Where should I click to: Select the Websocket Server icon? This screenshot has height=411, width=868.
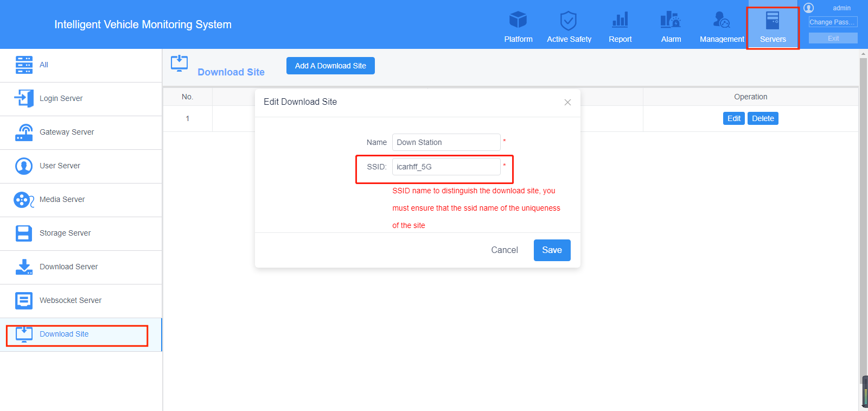(24, 300)
